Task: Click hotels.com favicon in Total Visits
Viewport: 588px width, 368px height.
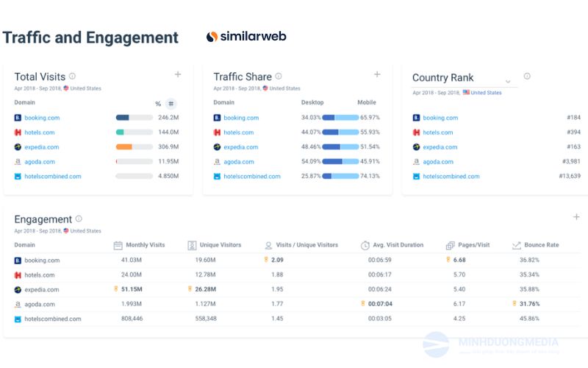Action: click(x=18, y=132)
